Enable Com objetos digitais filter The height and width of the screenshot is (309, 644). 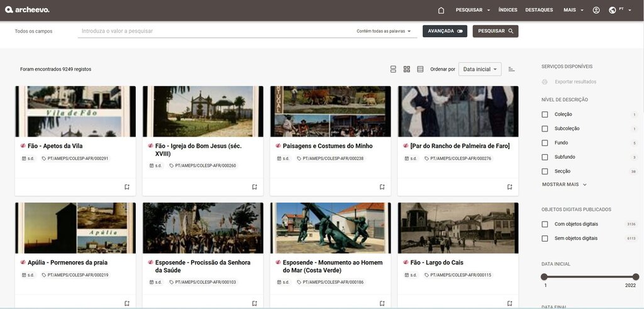(545, 224)
